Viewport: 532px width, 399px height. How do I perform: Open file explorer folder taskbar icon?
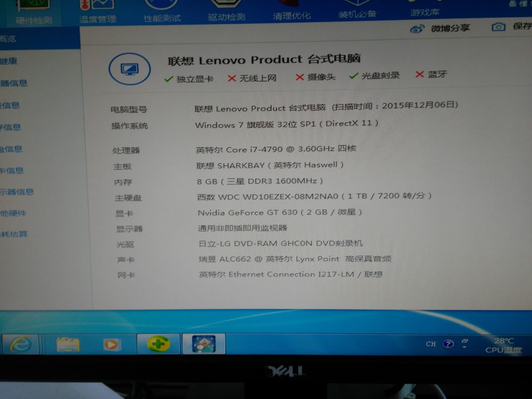pyautogui.click(x=68, y=345)
